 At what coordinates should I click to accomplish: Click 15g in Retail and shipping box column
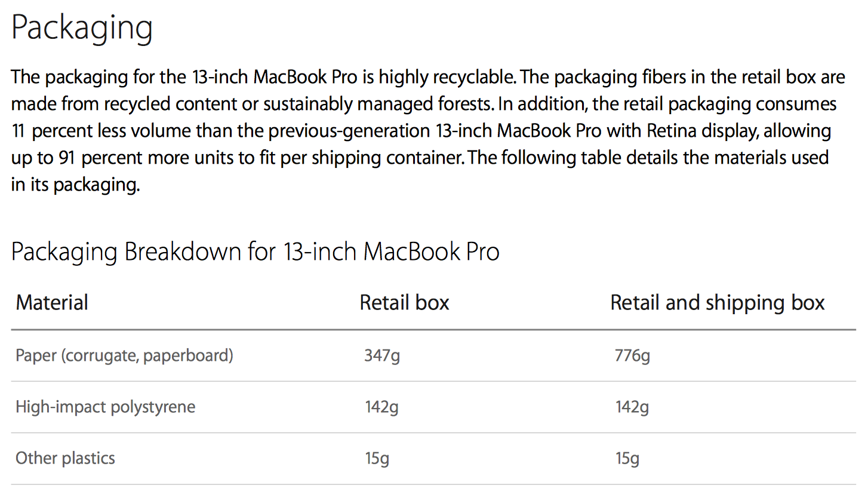[x=627, y=459]
